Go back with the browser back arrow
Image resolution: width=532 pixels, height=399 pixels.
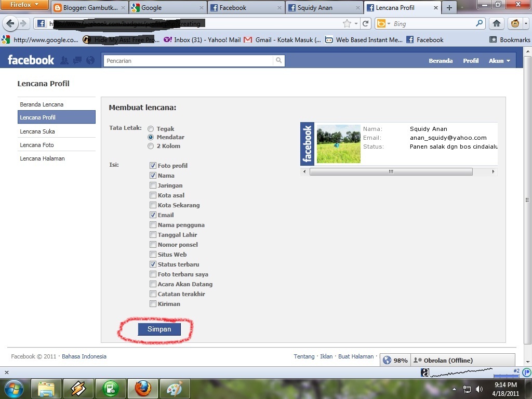10,23
